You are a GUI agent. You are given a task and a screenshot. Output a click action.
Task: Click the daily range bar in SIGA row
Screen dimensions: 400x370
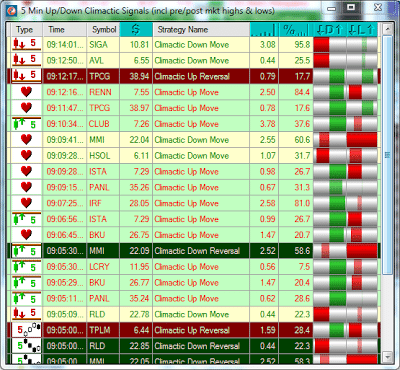point(330,44)
